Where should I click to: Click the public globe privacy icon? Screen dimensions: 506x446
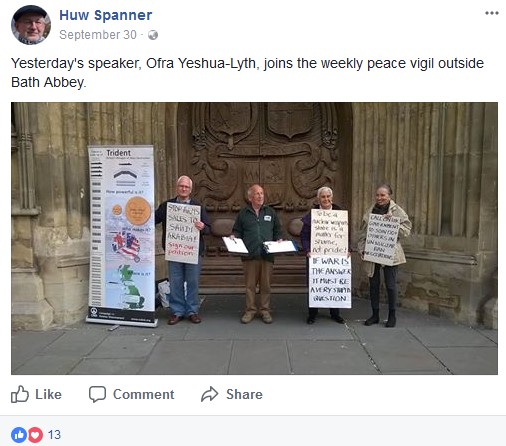153,35
